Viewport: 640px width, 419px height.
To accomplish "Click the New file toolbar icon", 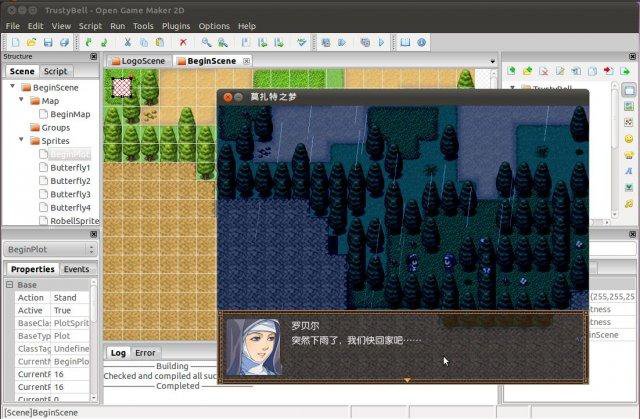I will [15, 42].
